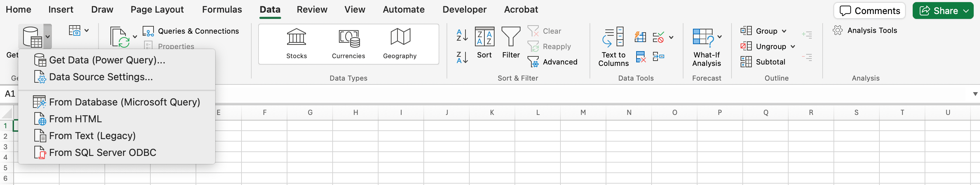
Task: Expand the Group dropdown arrow
Action: [784, 31]
